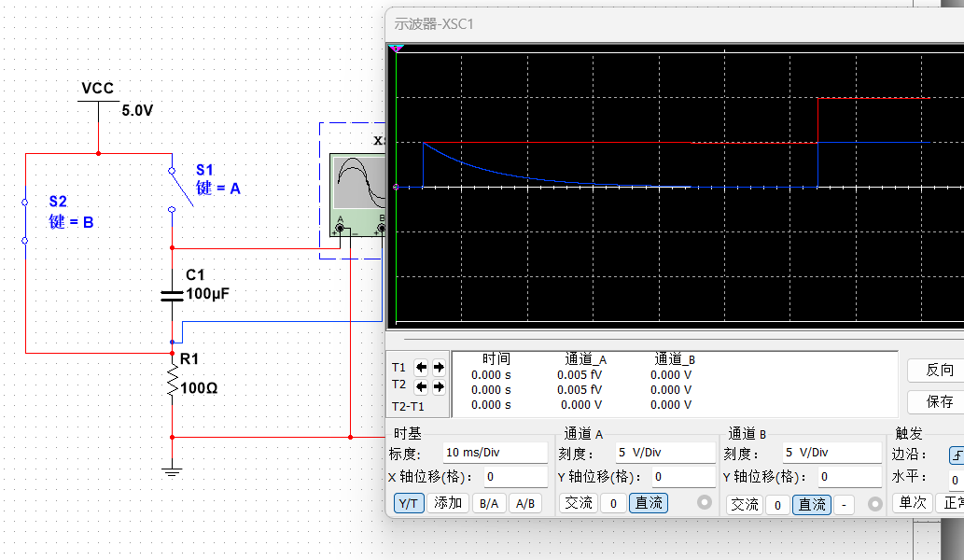964x560 pixels.
Task: Move cursor T2 left with arrow
Action: point(421,386)
